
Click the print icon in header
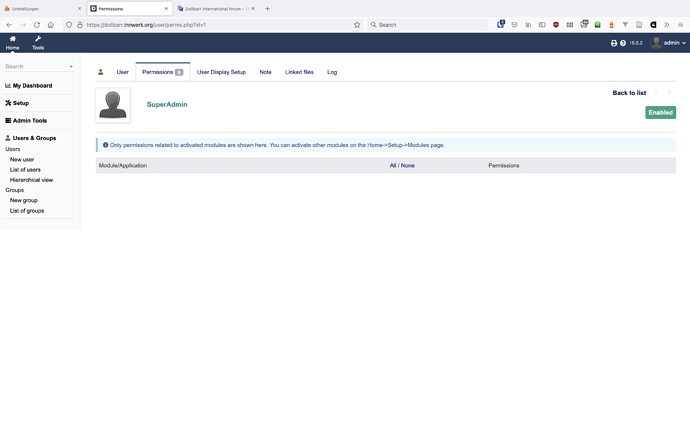[614, 43]
